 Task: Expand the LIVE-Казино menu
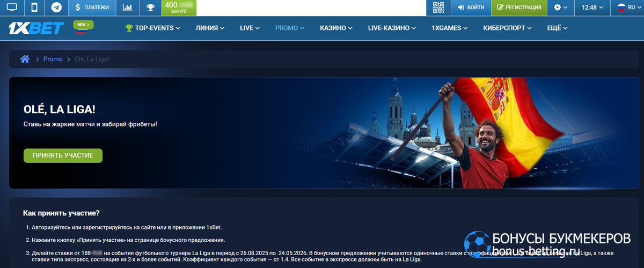[x=392, y=28]
